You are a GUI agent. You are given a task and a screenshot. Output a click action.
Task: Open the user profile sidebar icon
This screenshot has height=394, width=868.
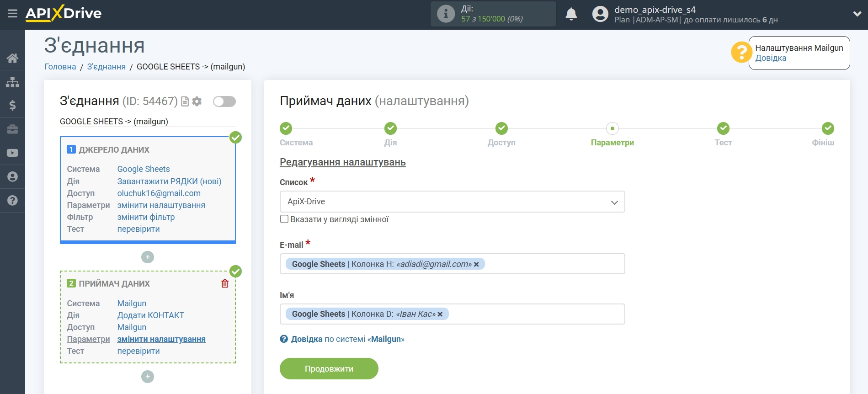12,177
